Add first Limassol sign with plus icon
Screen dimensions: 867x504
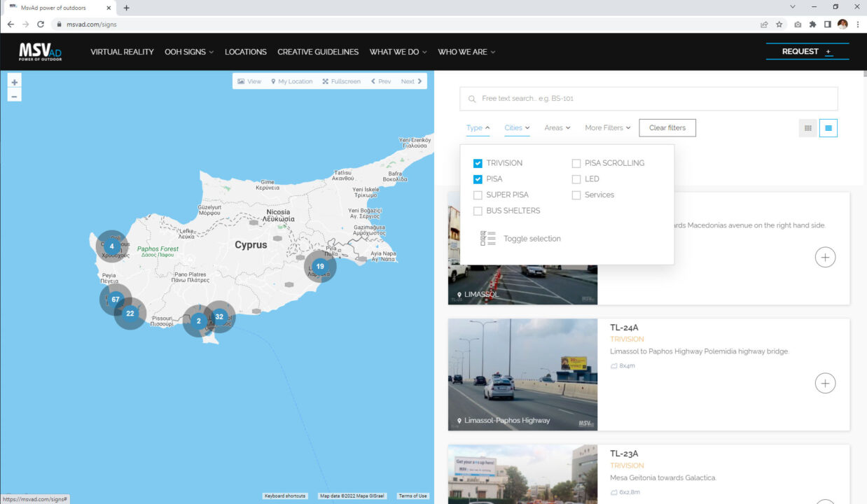pos(826,257)
